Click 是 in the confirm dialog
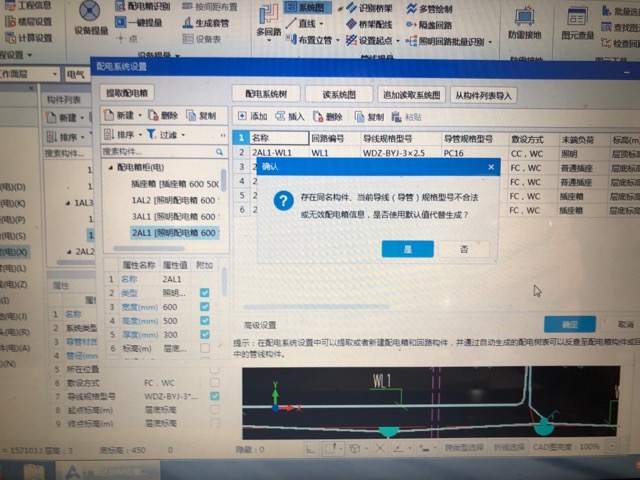640x480 pixels. (407, 249)
